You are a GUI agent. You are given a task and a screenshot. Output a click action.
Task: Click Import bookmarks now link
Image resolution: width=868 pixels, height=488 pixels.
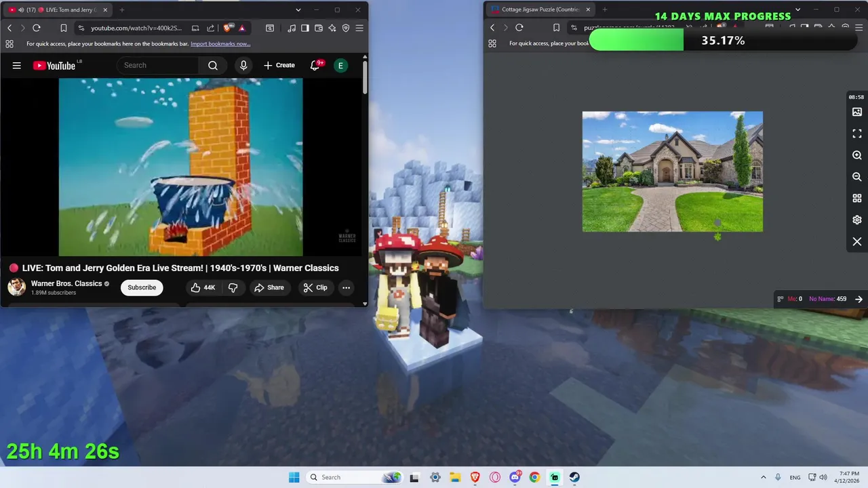tap(220, 43)
